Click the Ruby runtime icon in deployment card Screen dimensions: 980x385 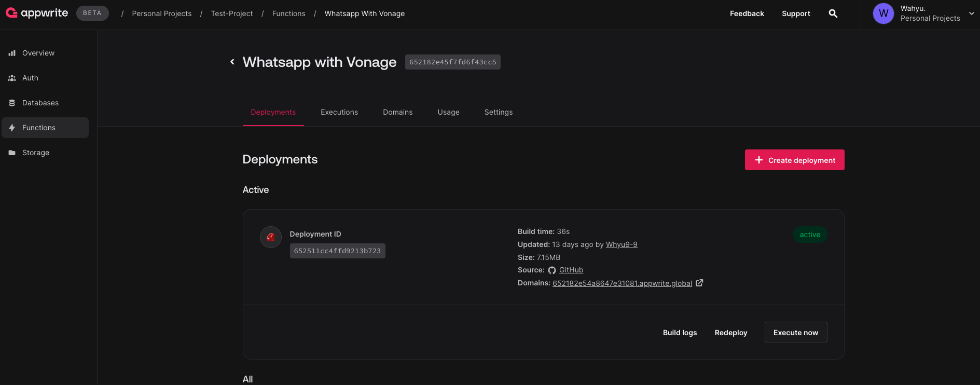tap(271, 237)
